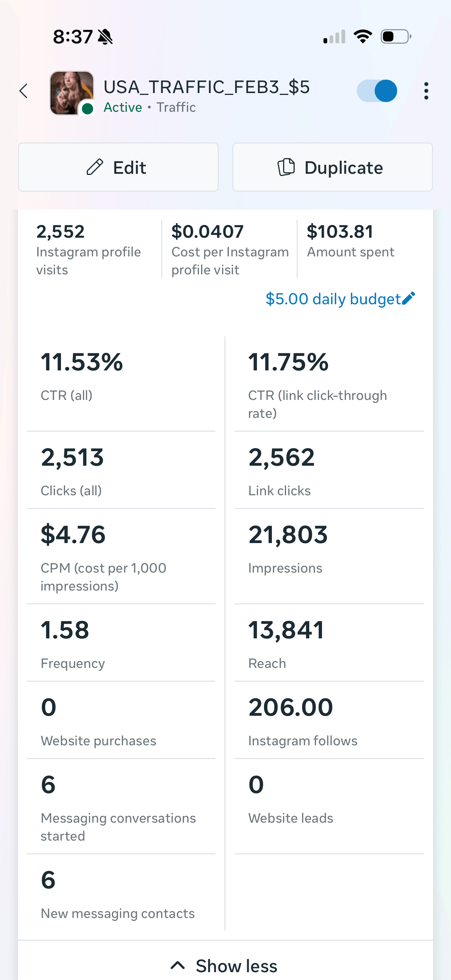The height and width of the screenshot is (980, 451).
Task: Tap the Amount spent metric
Action: pyautogui.click(x=350, y=240)
